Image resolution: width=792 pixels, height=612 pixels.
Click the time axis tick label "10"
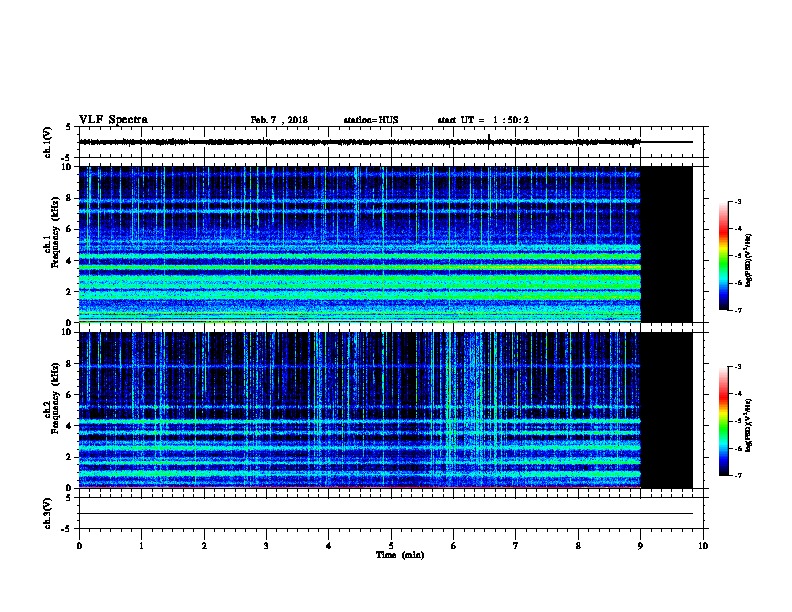(x=703, y=546)
